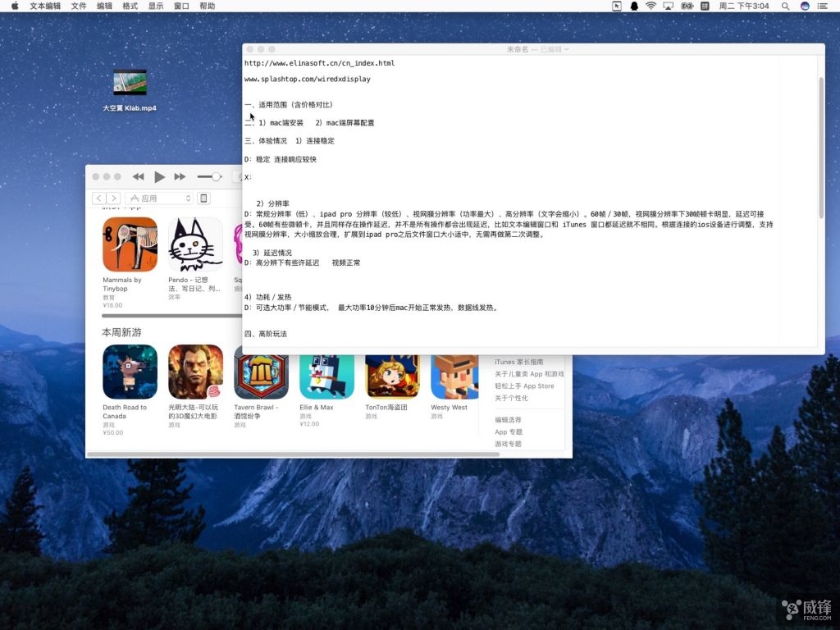The width and height of the screenshot is (840, 630).
Task: Open Notification Center
Action: (x=823, y=6)
